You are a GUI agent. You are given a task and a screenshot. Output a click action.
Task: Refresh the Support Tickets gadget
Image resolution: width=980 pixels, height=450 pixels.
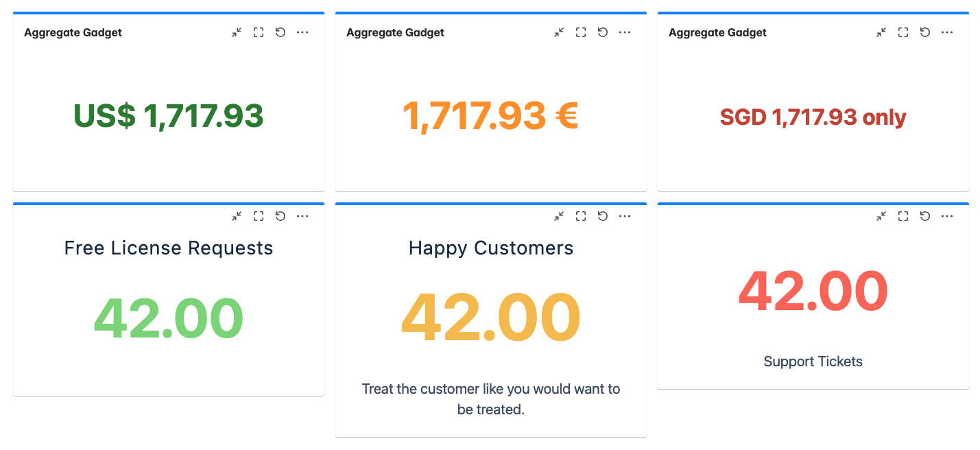(x=925, y=215)
